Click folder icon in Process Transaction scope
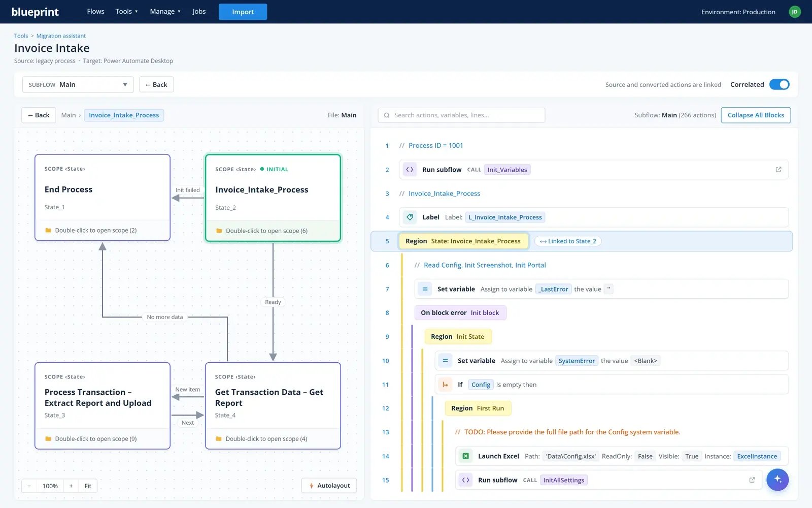 pyautogui.click(x=48, y=439)
